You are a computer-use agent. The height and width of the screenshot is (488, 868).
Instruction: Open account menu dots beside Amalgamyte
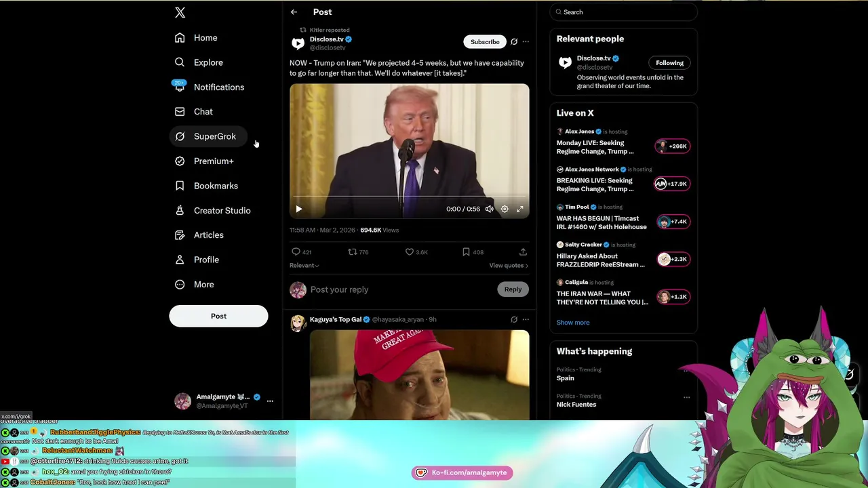270,401
